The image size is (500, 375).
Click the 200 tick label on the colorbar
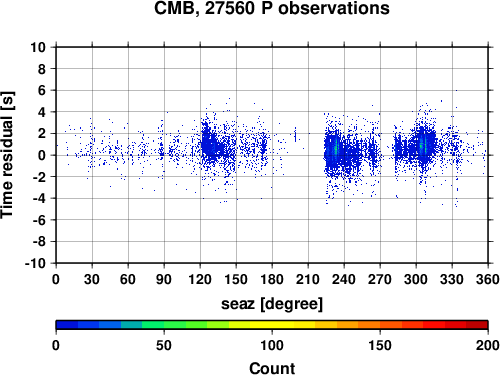pos(487,346)
